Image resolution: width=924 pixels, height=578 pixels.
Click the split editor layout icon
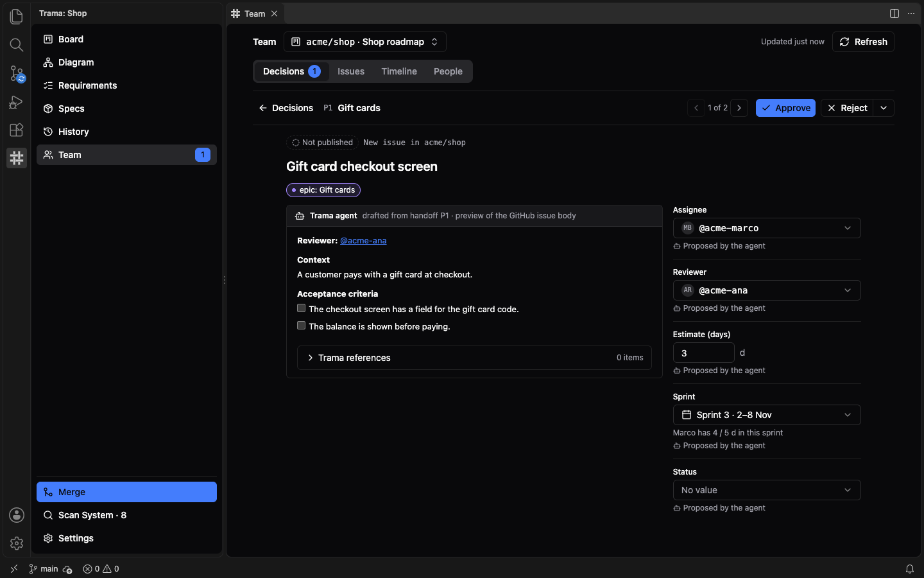(894, 13)
